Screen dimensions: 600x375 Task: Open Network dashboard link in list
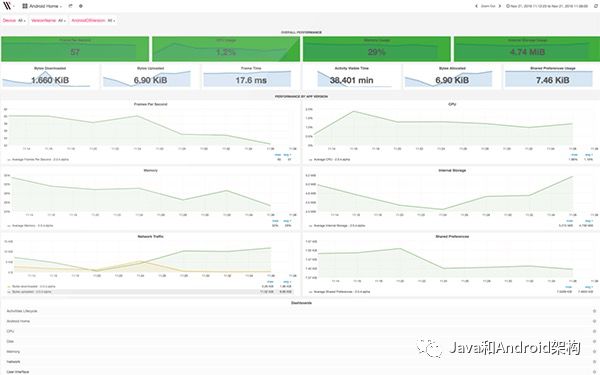click(x=13, y=362)
